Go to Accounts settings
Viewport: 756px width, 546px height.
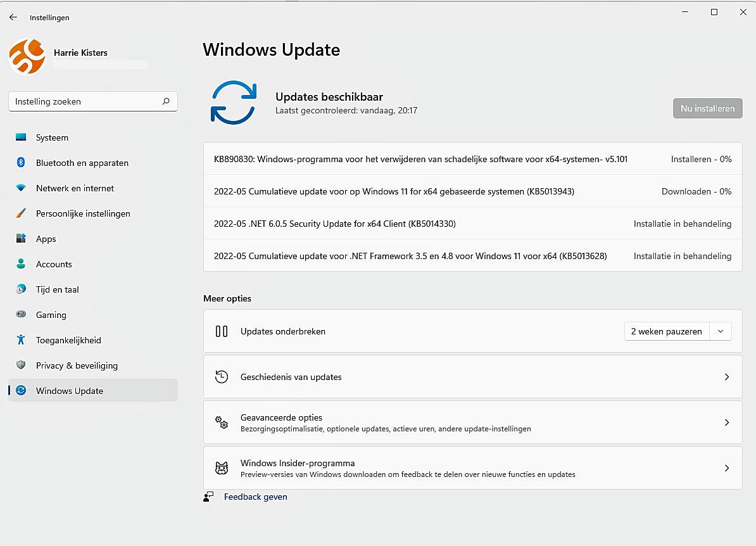click(x=92, y=264)
